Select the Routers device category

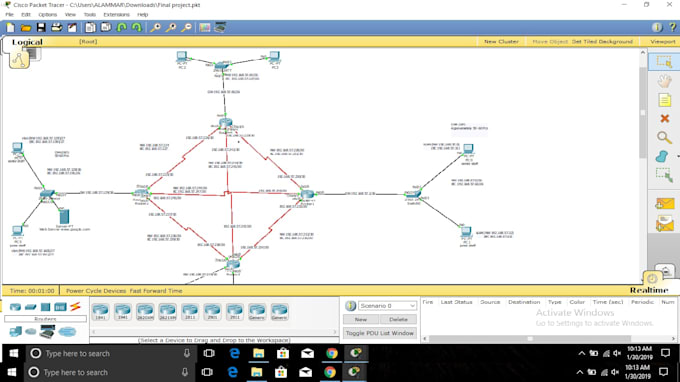tap(15, 307)
